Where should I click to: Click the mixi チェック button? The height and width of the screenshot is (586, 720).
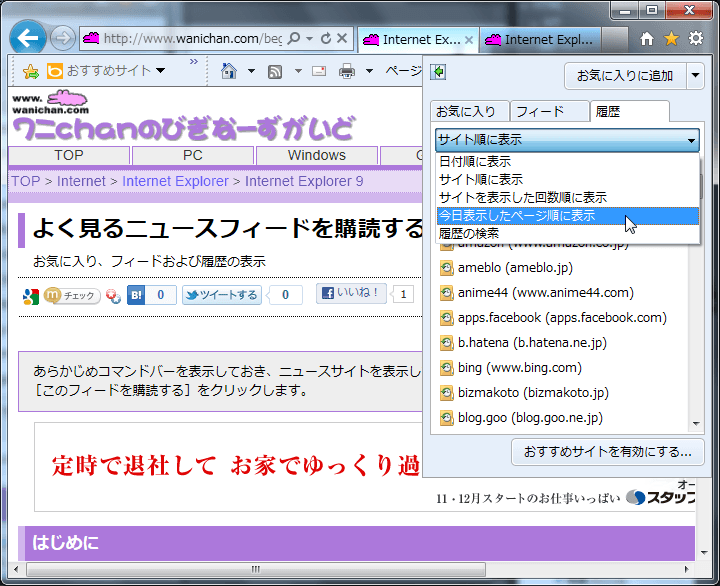point(72,295)
